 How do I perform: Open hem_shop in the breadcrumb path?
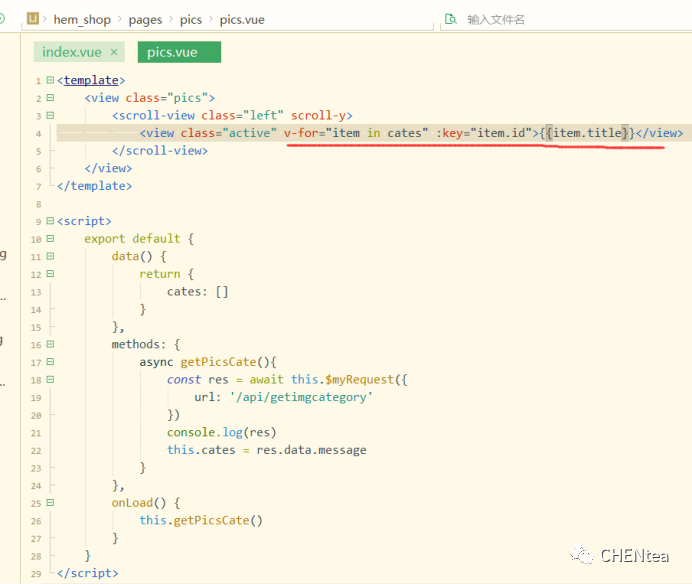(80, 19)
